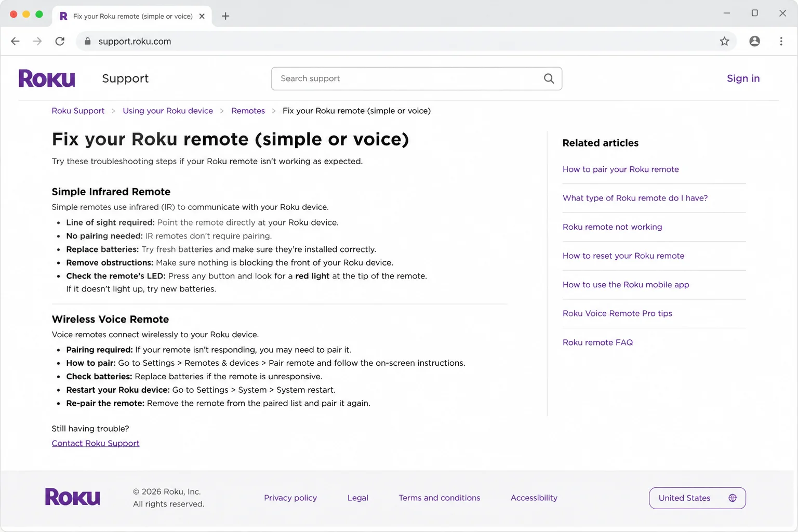Viewport: 798px width, 532px height.
Task: Click the Simple Infrared Remote heading
Action: coord(111,192)
